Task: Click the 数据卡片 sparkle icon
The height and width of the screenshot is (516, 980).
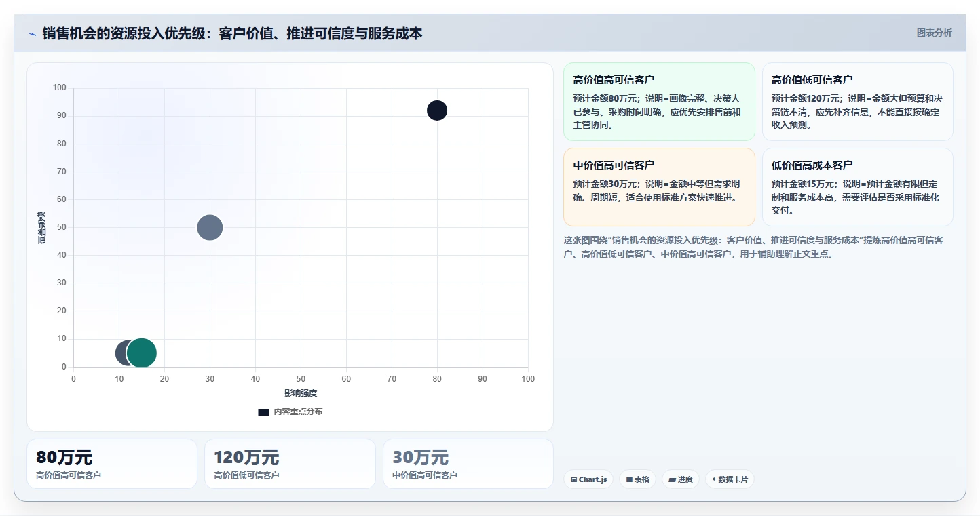Action: pos(714,479)
